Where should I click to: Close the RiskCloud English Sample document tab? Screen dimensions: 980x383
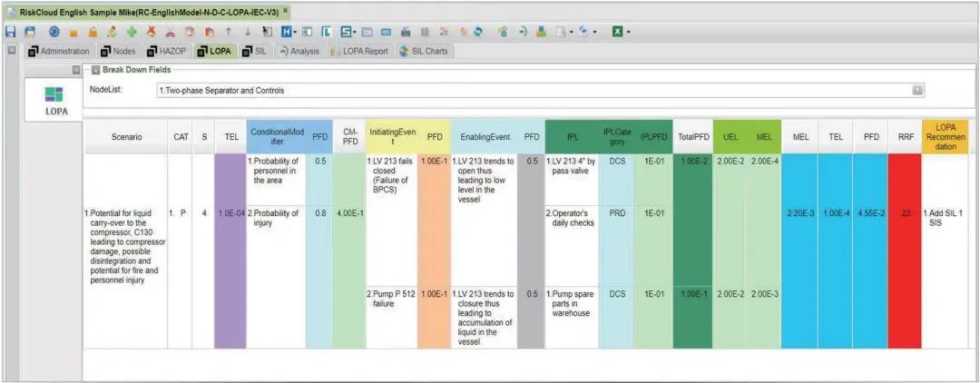(286, 11)
